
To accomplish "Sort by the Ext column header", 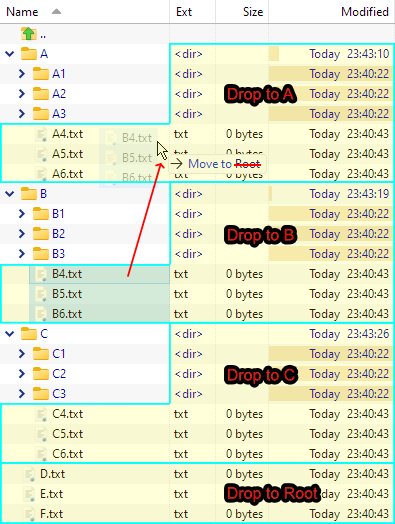I will (192, 12).
